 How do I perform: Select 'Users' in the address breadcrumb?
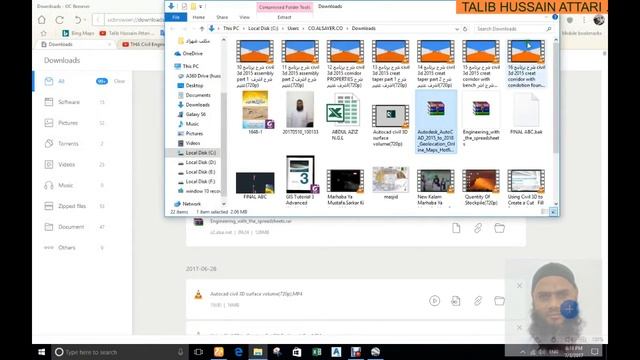pos(293,29)
